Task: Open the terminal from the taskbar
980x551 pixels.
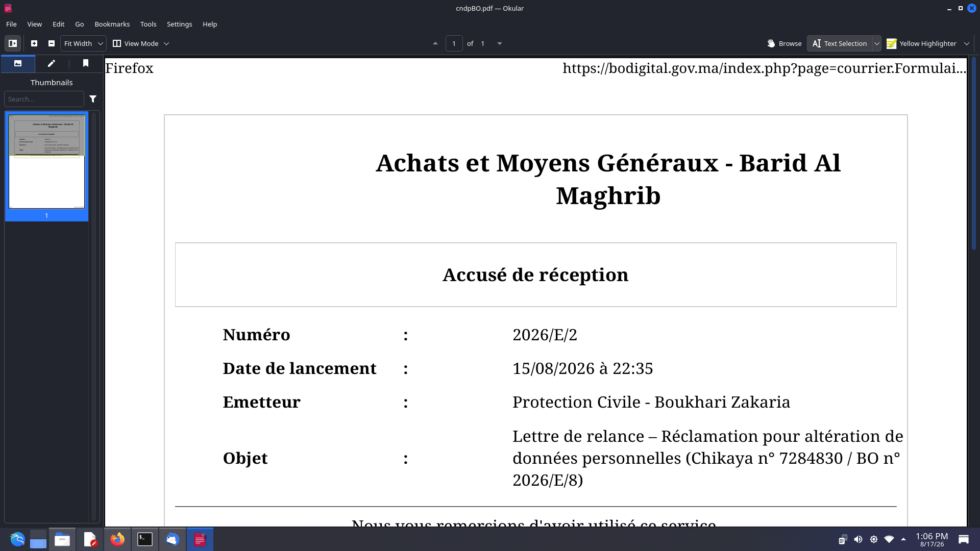Action: [x=145, y=539]
